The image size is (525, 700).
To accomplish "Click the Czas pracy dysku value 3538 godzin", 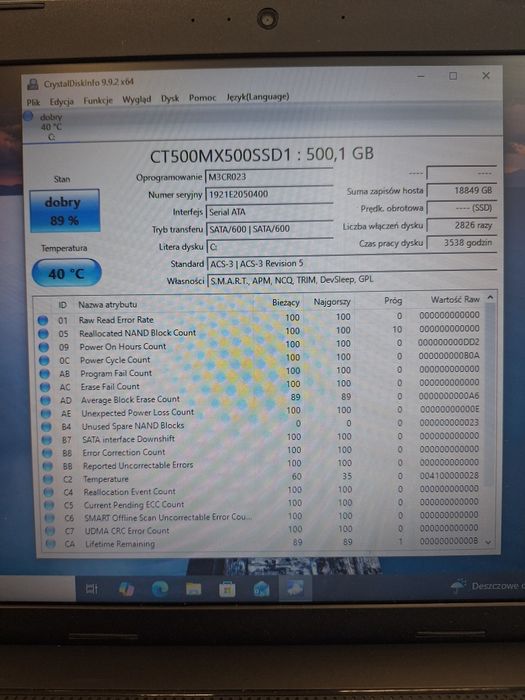I will point(462,243).
